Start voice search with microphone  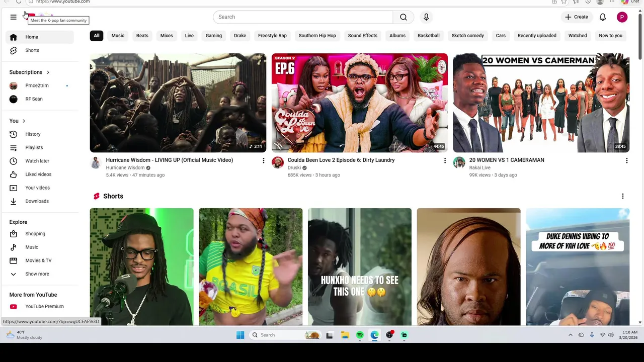426,17
